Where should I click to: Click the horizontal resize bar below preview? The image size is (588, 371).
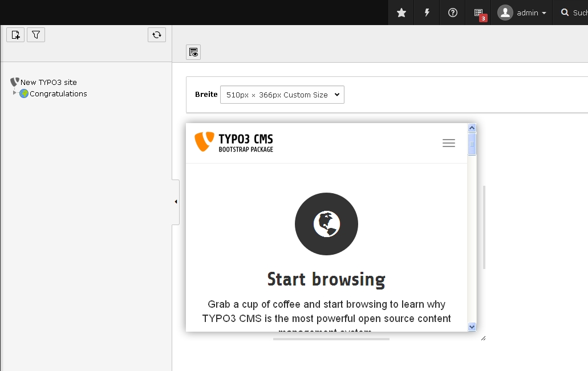point(331,339)
